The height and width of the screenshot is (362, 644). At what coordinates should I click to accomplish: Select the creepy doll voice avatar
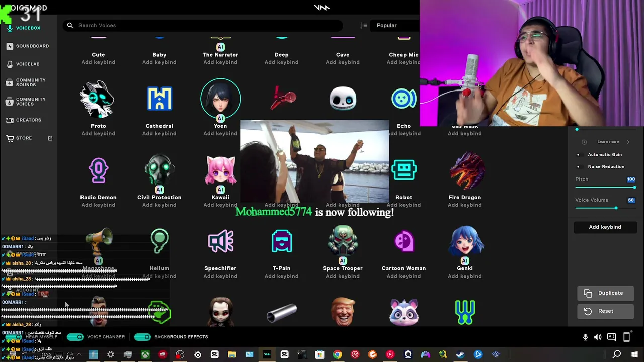pos(220,312)
